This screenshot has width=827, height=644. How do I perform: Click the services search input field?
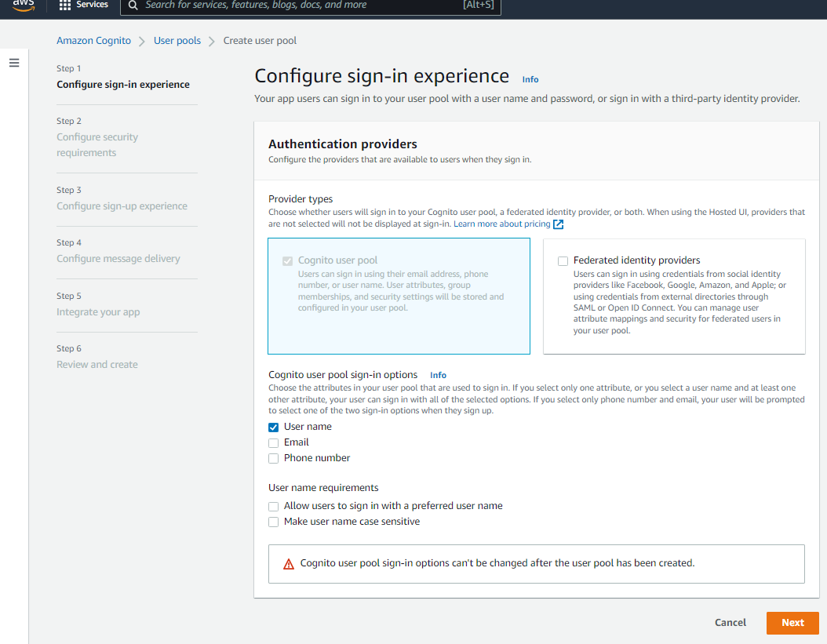tap(314, 5)
